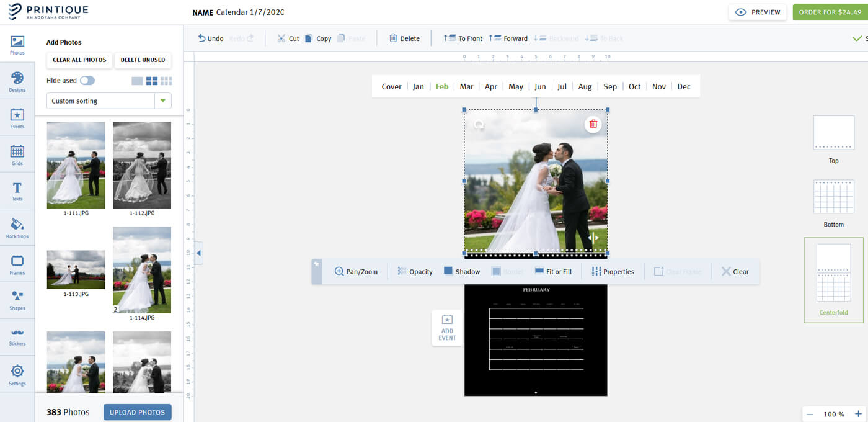Open the Backdrops panel
The width and height of the screenshot is (868, 422).
(x=17, y=227)
